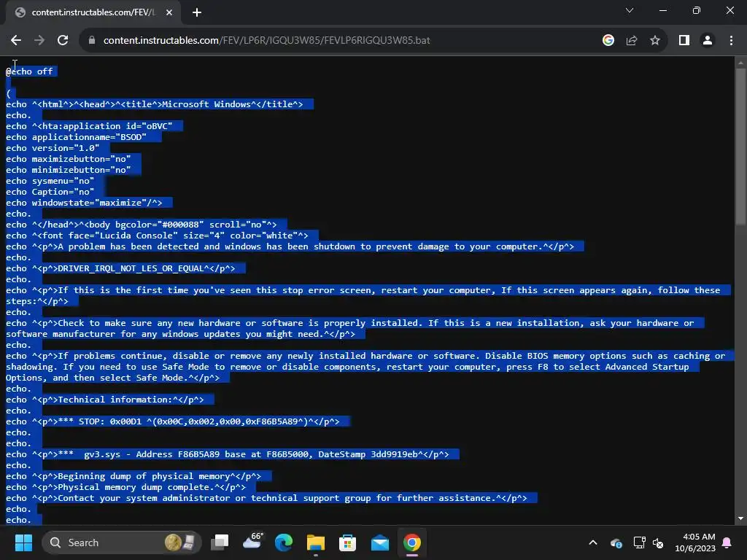Click the '<title>Microsoft Windows' line
This screenshot has height=560, width=747.
pos(155,104)
